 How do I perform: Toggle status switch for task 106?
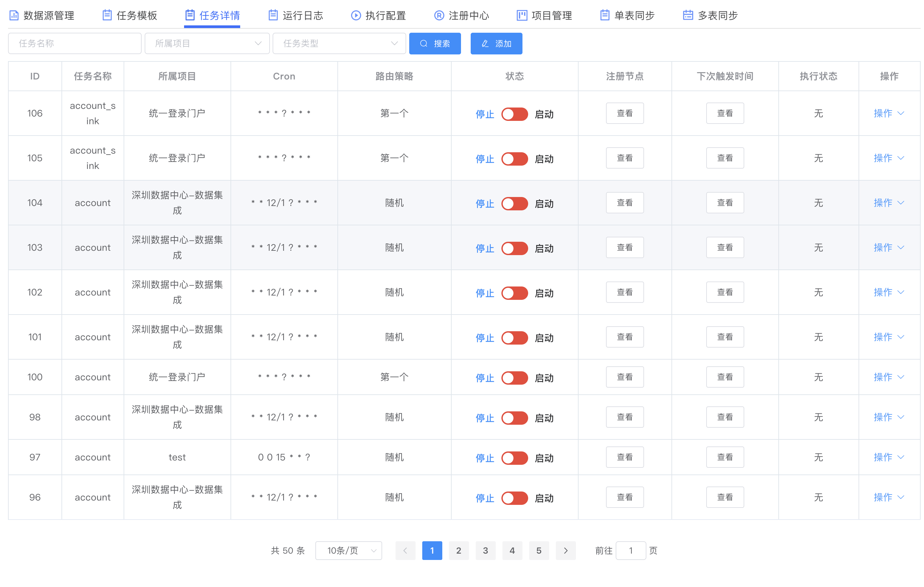(x=514, y=114)
